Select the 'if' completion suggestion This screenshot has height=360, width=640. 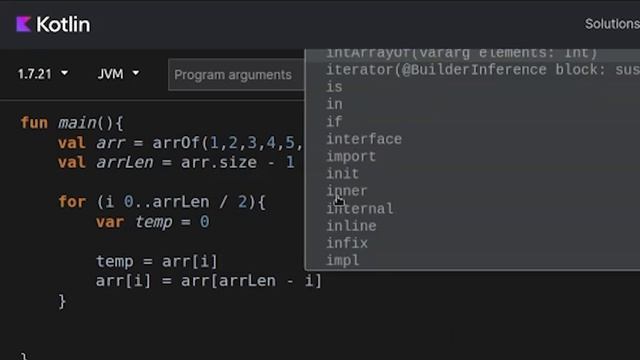(473, 122)
